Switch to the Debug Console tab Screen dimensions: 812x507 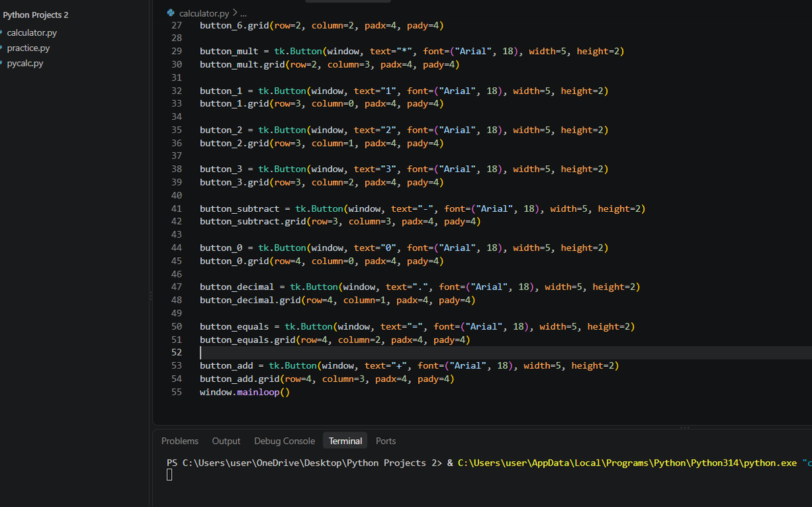284,441
